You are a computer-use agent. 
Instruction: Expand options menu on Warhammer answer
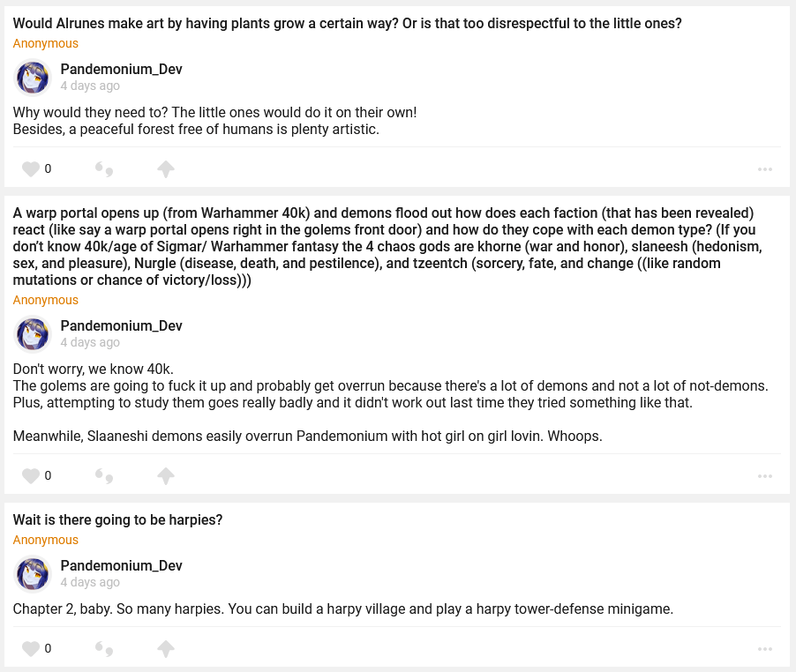click(764, 476)
